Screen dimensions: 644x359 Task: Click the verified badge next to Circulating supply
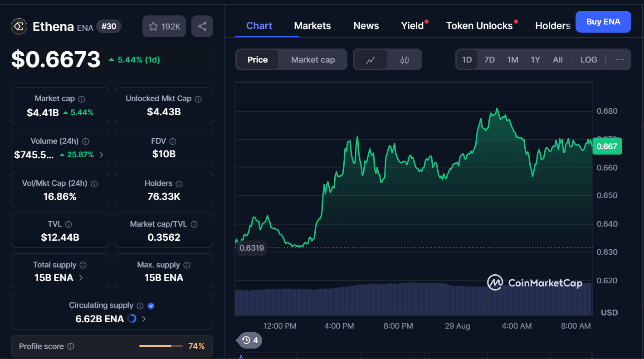tap(151, 306)
